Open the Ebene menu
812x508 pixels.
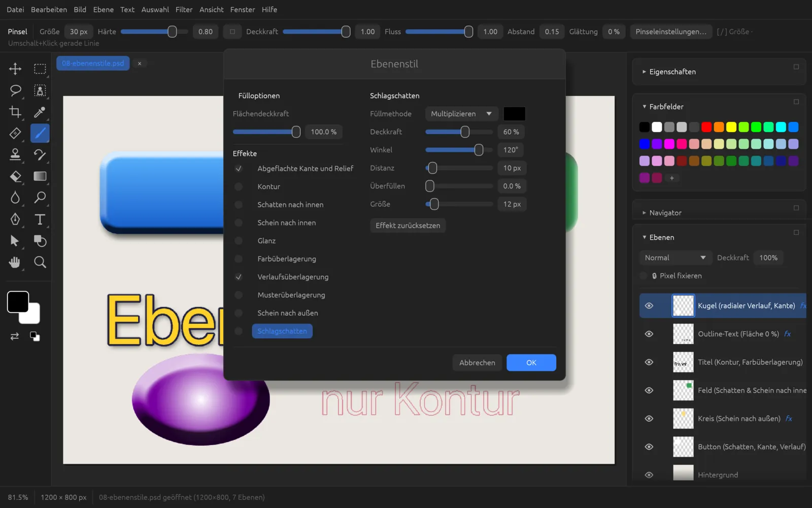point(103,10)
